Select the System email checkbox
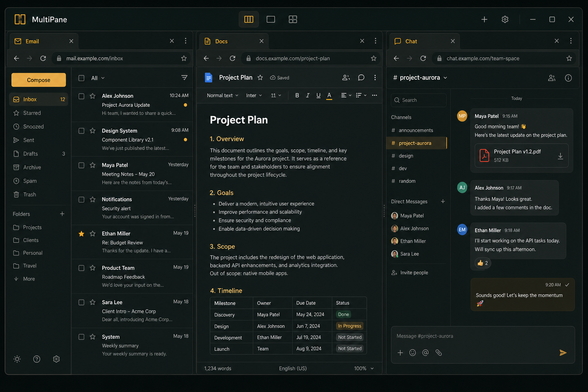The height and width of the screenshot is (392, 588). (81, 337)
